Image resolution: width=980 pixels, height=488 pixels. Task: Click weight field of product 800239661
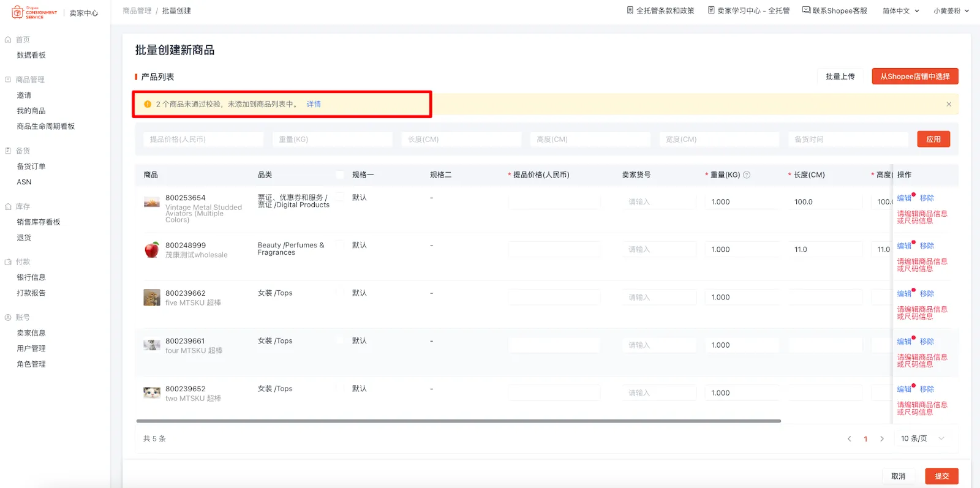(742, 345)
